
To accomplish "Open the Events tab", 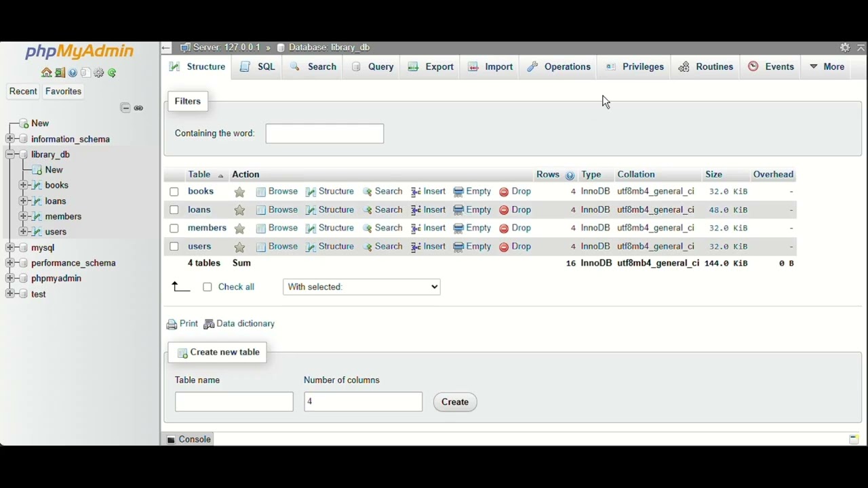I will (771, 66).
